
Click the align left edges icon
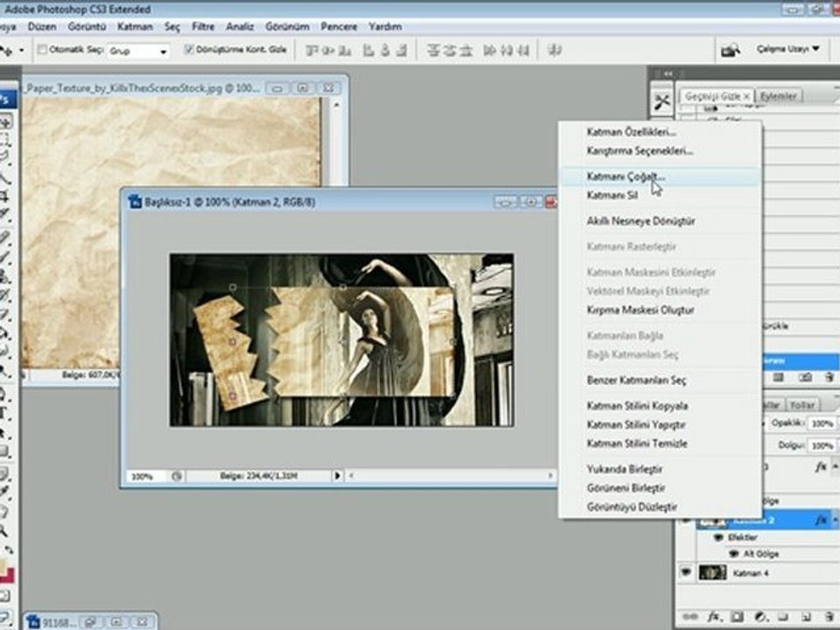tap(368, 51)
